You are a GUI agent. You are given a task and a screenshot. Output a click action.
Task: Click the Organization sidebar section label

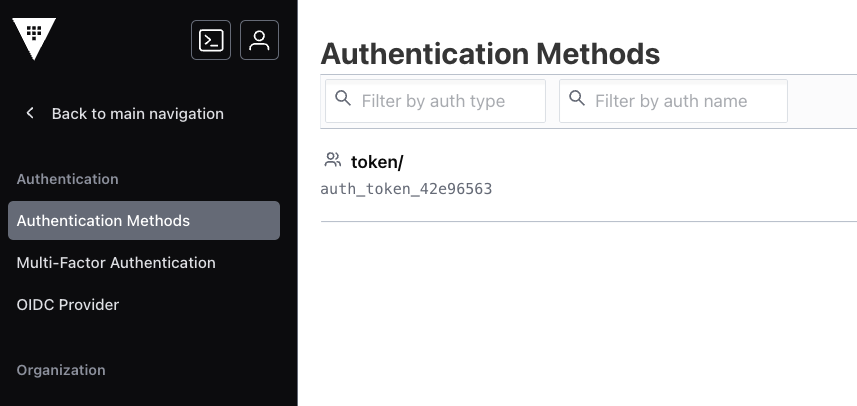[61, 370]
